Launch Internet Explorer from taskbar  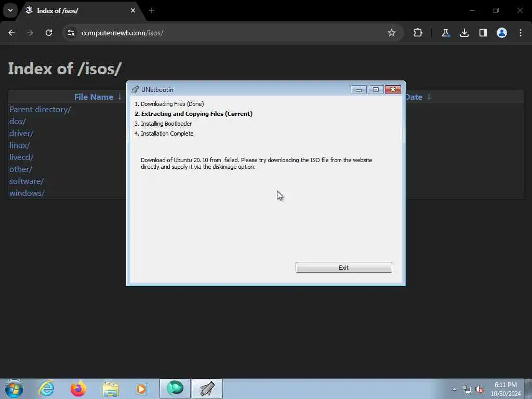click(x=46, y=389)
